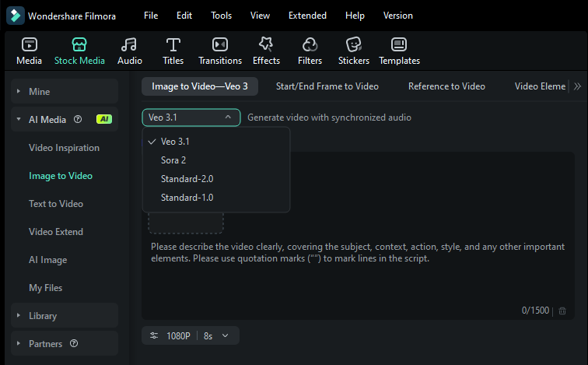Open the Templates icon
This screenshot has height=365, width=588.
pyautogui.click(x=399, y=44)
